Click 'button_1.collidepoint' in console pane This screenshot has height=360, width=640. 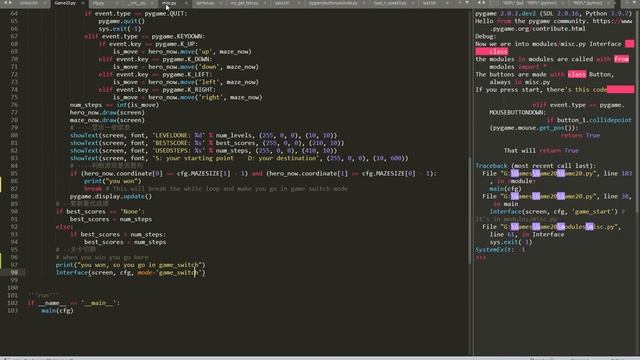tap(594, 120)
